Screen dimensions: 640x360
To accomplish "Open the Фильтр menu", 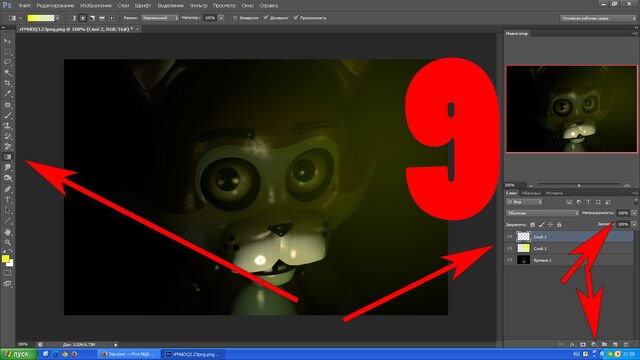I will coord(199,6).
